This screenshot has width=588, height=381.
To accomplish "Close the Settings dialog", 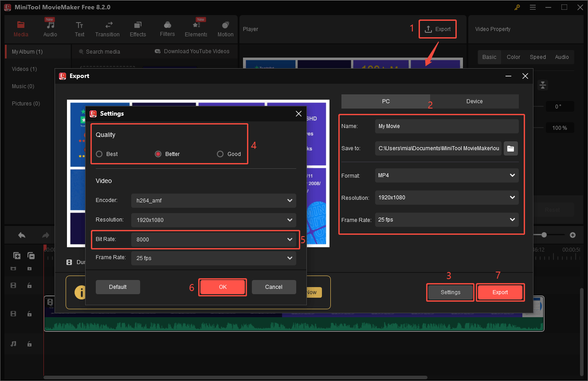I will [298, 113].
